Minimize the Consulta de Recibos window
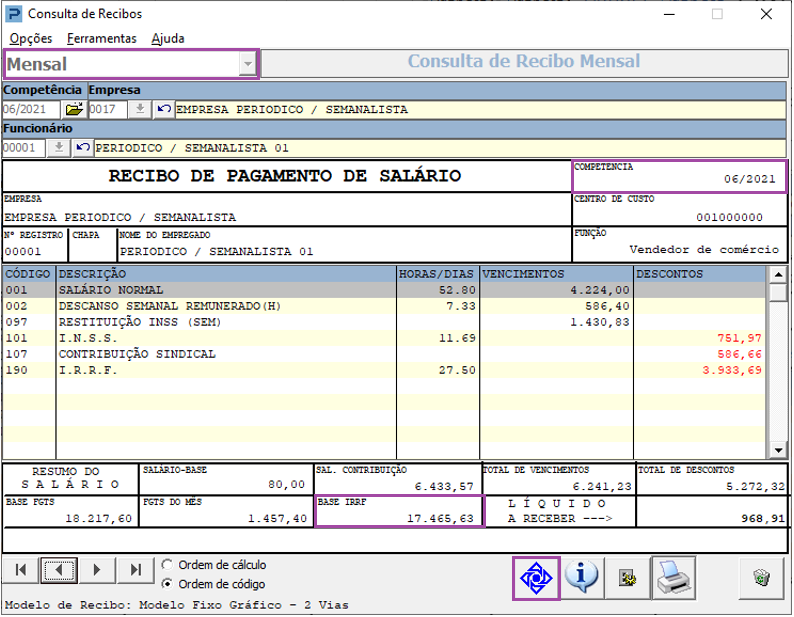 (x=669, y=14)
